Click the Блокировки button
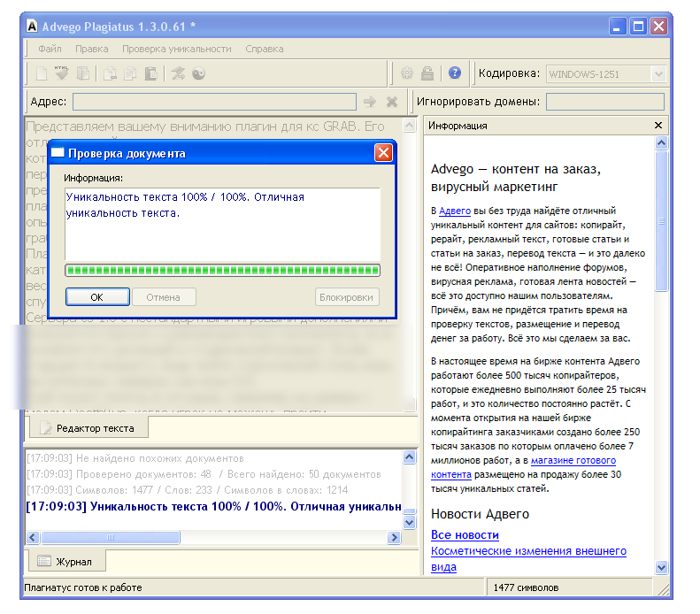 point(346,297)
